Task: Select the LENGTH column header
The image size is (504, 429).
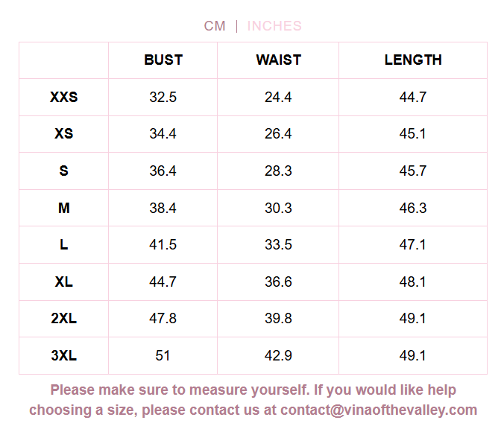Action: coord(413,60)
